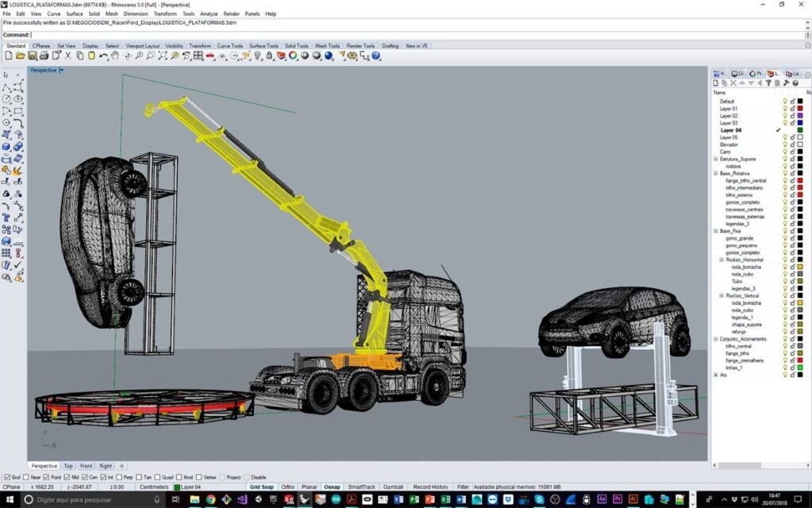Click the Save file icon in toolbar
The width and height of the screenshot is (812, 508).
tap(33, 56)
